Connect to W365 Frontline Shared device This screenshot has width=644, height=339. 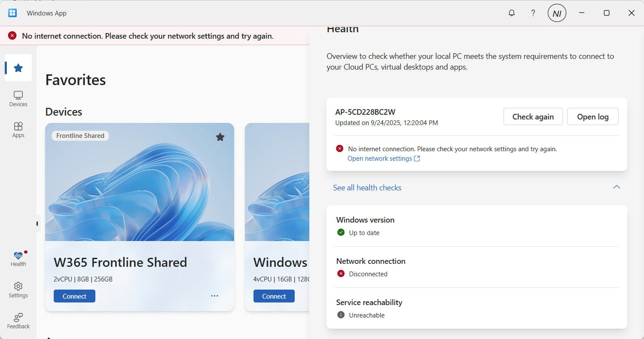pos(74,296)
